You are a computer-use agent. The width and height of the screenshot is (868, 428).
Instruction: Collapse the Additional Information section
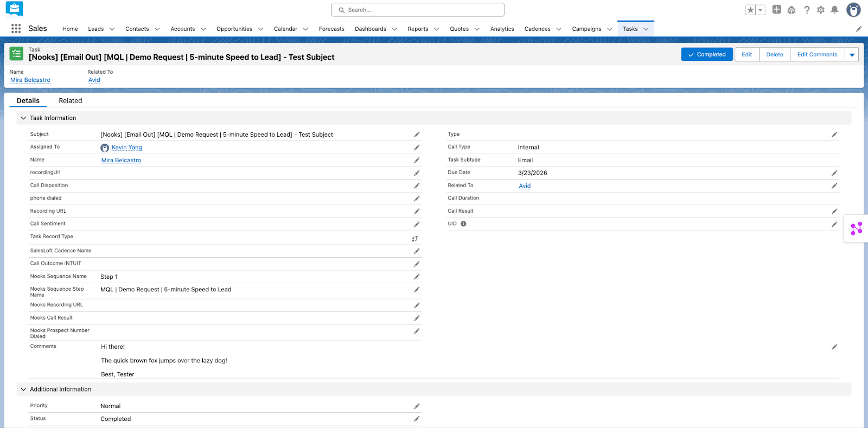coord(23,389)
